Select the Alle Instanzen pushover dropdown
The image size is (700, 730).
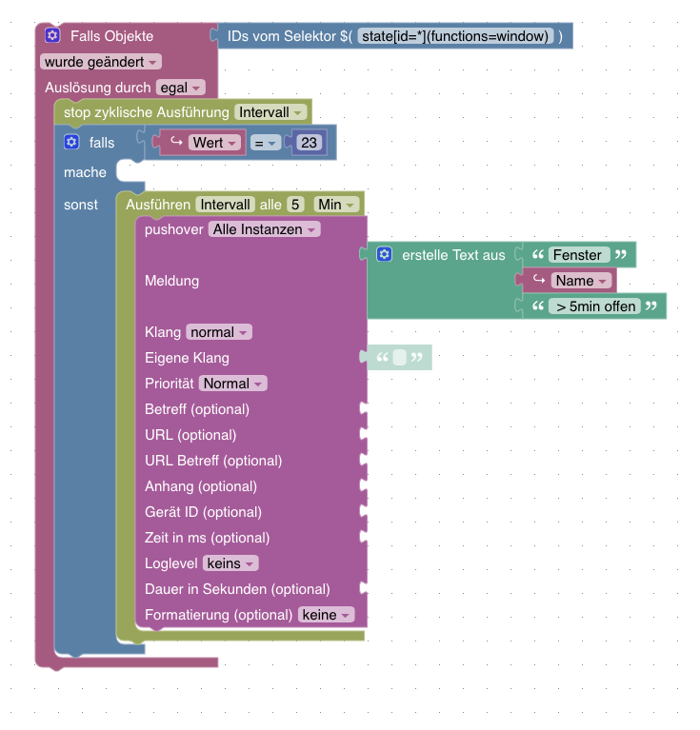tap(264, 229)
